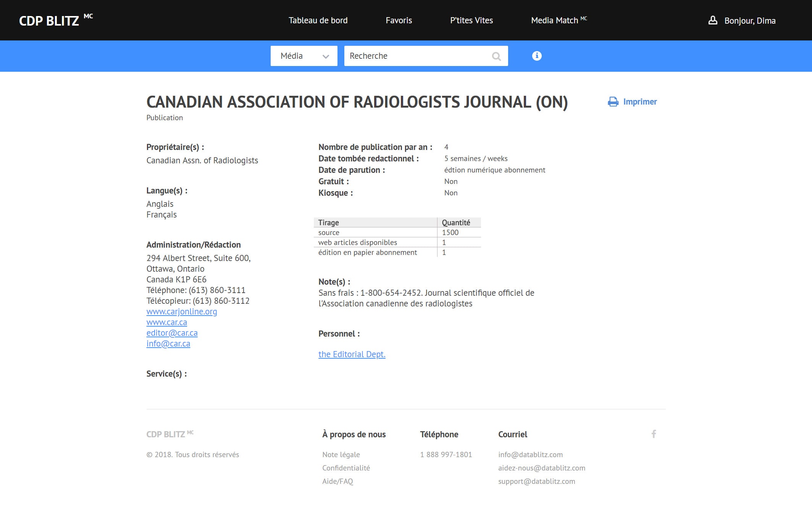Click the web articles disponibles row
Image resolution: width=812 pixels, height=514 pixels.
point(397,242)
